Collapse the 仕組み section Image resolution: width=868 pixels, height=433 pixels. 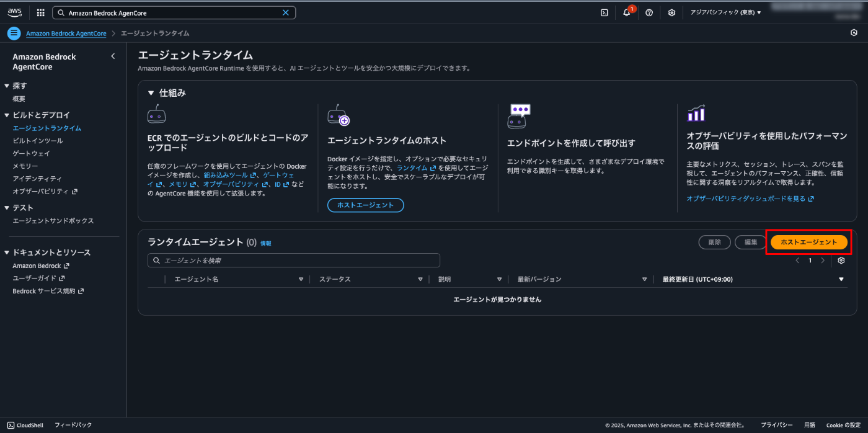pyautogui.click(x=151, y=93)
